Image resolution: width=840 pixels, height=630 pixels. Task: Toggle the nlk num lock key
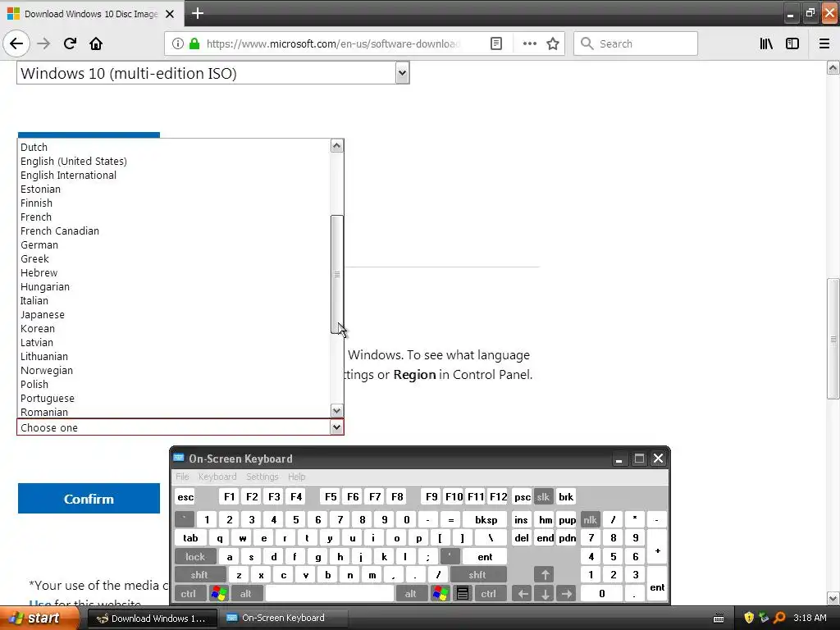590,519
